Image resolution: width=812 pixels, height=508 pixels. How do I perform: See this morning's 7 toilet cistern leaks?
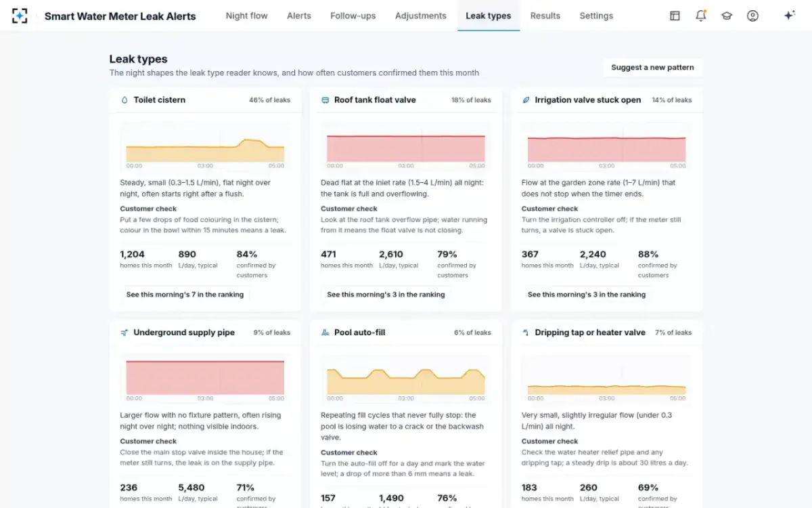pyautogui.click(x=185, y=295)
